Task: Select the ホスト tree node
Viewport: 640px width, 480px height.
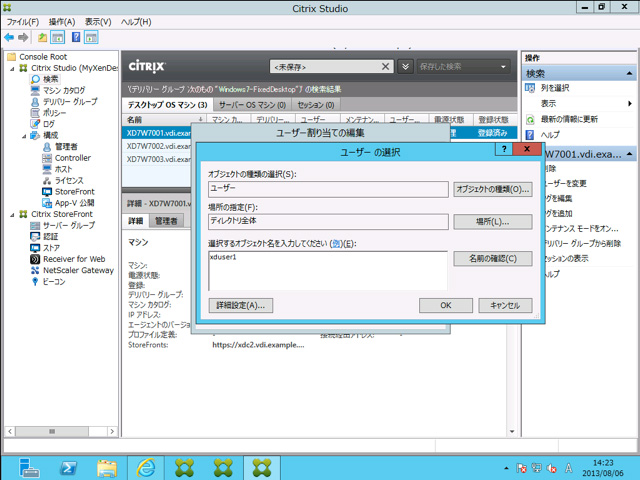Action: coord(63,169)
